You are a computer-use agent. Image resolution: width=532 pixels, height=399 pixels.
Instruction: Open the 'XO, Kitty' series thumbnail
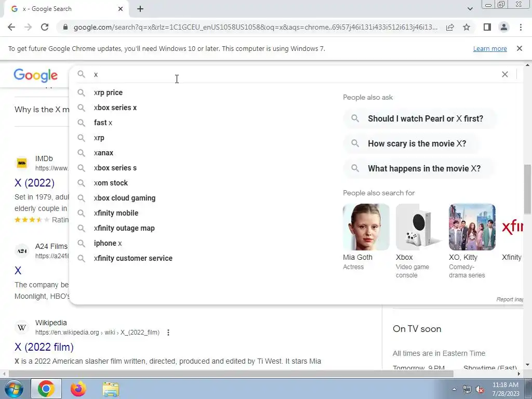(x=472, y=227)
